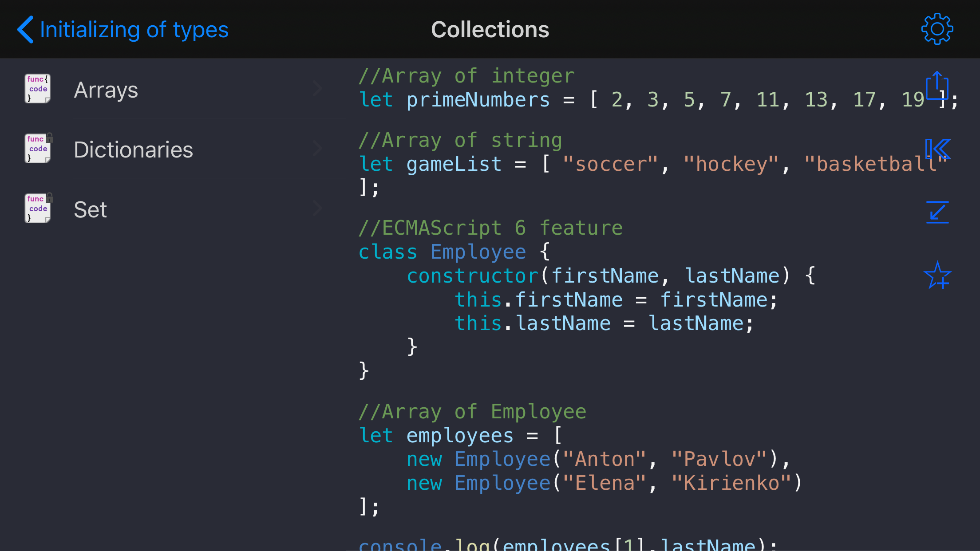Click the Collections title
Screen dimensions: 980x551
pos(490,30)
